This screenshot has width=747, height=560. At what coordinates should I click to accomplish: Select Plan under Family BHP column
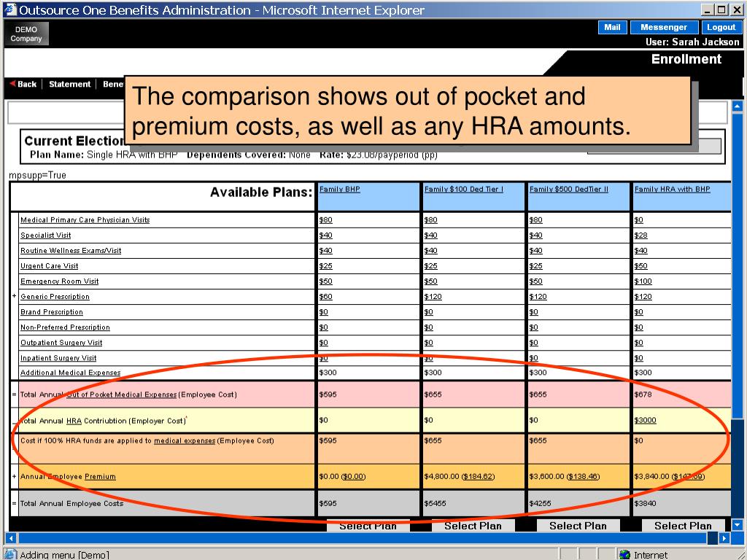[x=368, y=526]
